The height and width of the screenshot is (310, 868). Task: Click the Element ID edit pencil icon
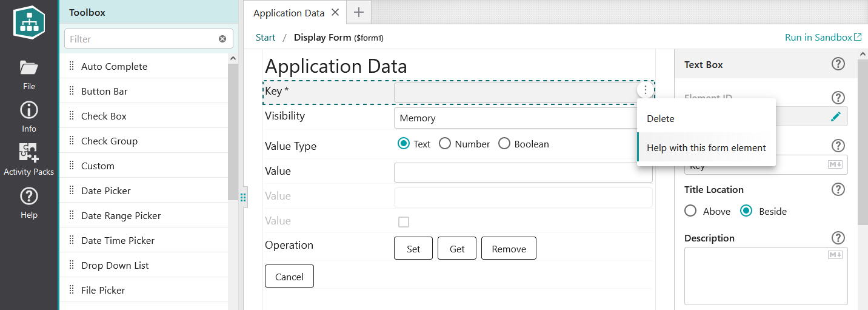pyautogui.click(x=836, y=116)
